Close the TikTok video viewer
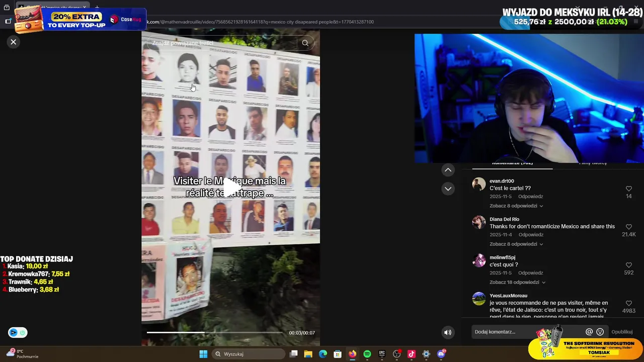Viewport: 644px width, 362px height. [x=14, y=42]
